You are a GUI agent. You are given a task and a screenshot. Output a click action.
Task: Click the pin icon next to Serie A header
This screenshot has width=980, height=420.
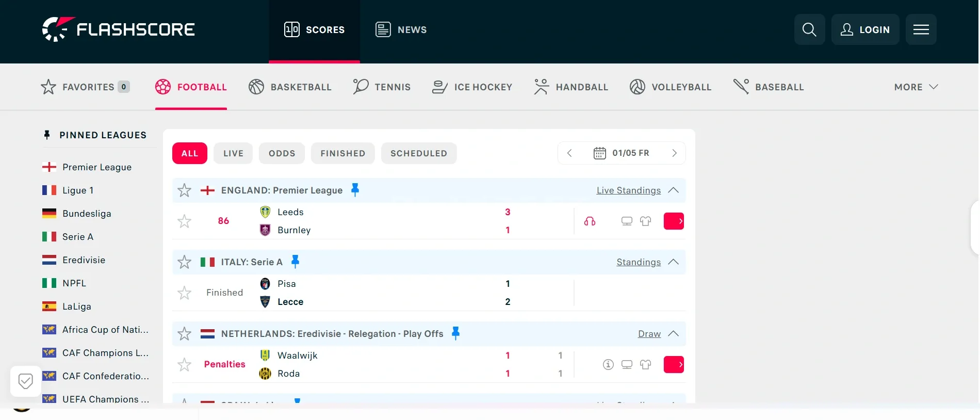click(295, 262)
